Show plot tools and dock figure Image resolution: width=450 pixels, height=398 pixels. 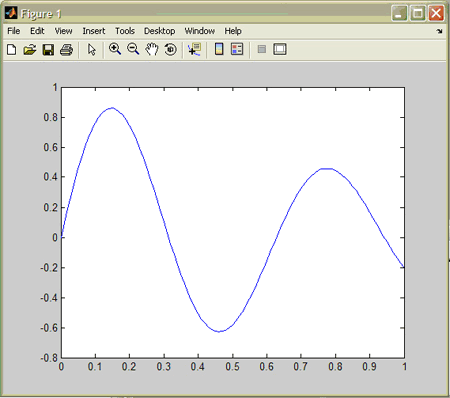pyautogui.click(x=280, y=49)
